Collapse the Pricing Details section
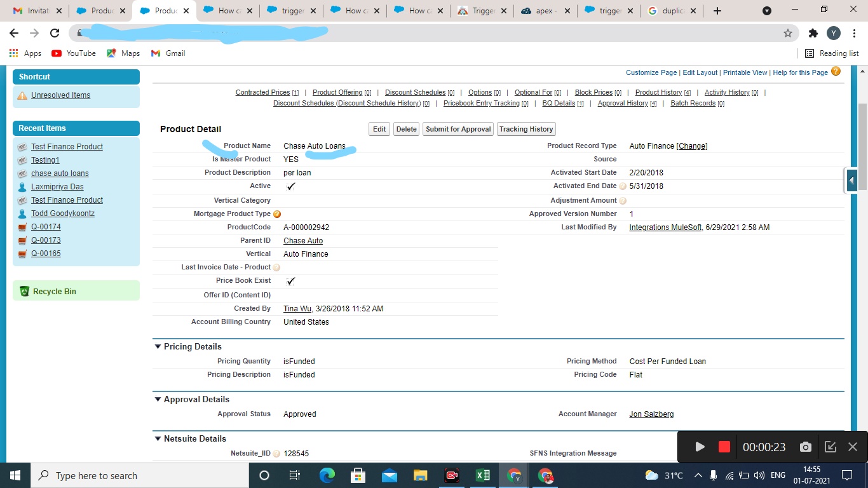The height and width of the screenshot is (488, 868). pyautogui.click(x=158, y=347)
